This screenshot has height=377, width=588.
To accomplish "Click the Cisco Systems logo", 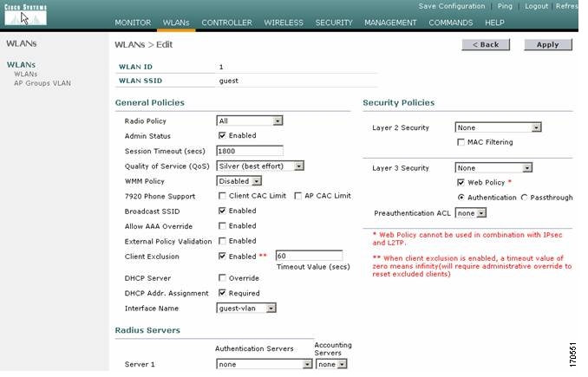I will coord(23,13).
